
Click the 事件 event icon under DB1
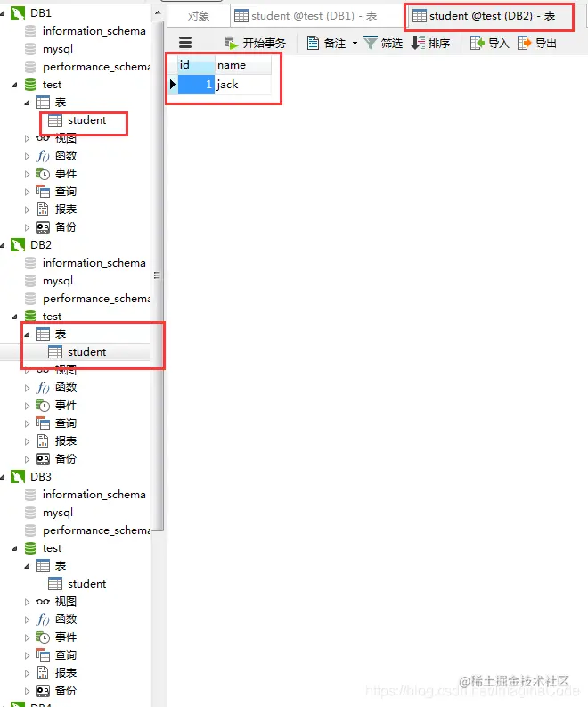[43, 174]
